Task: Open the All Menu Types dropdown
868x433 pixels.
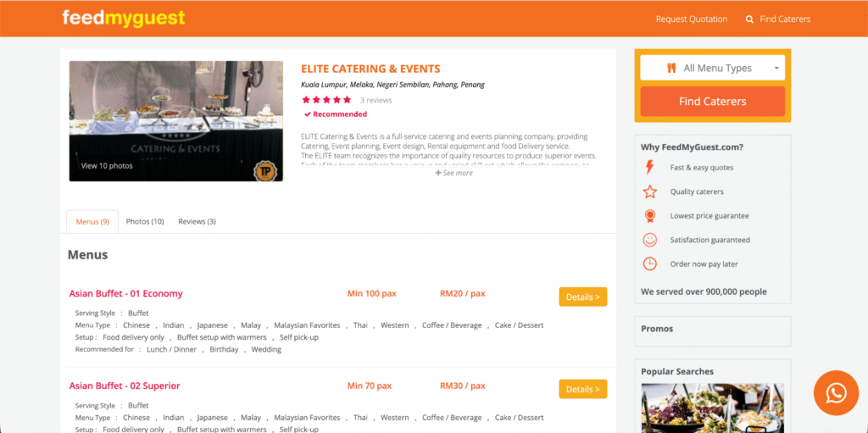Action: pos(712,68)
